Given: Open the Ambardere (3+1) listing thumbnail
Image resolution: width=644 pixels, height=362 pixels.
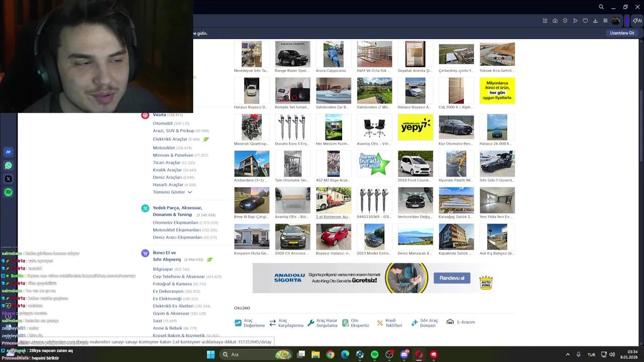Looking at the screenshot, I should pos(252,163).
